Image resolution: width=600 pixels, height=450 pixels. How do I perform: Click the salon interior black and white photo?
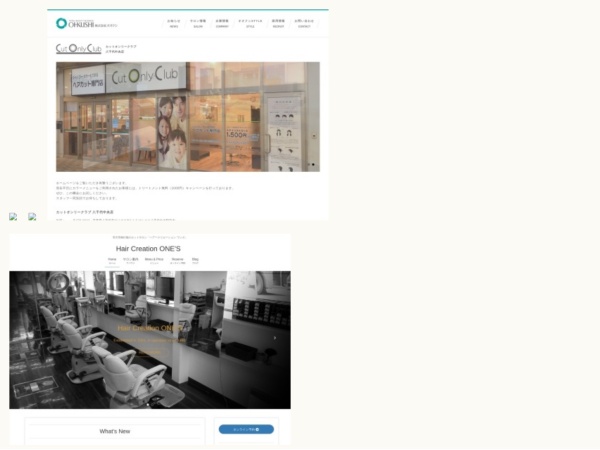tap(150, 340)
